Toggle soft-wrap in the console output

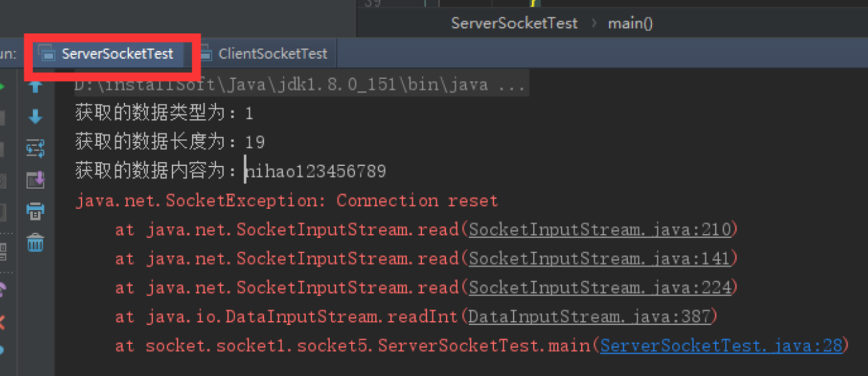coord(35,148)
